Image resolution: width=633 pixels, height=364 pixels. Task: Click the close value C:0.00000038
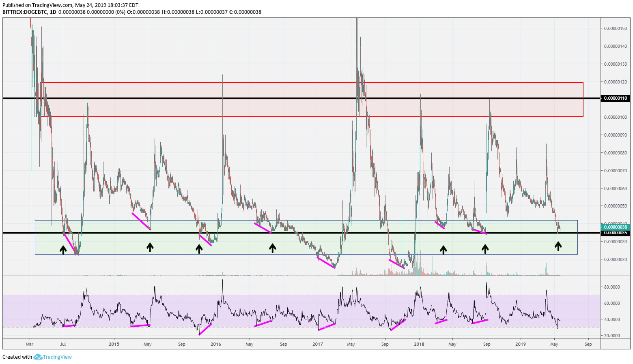[245, 12]
